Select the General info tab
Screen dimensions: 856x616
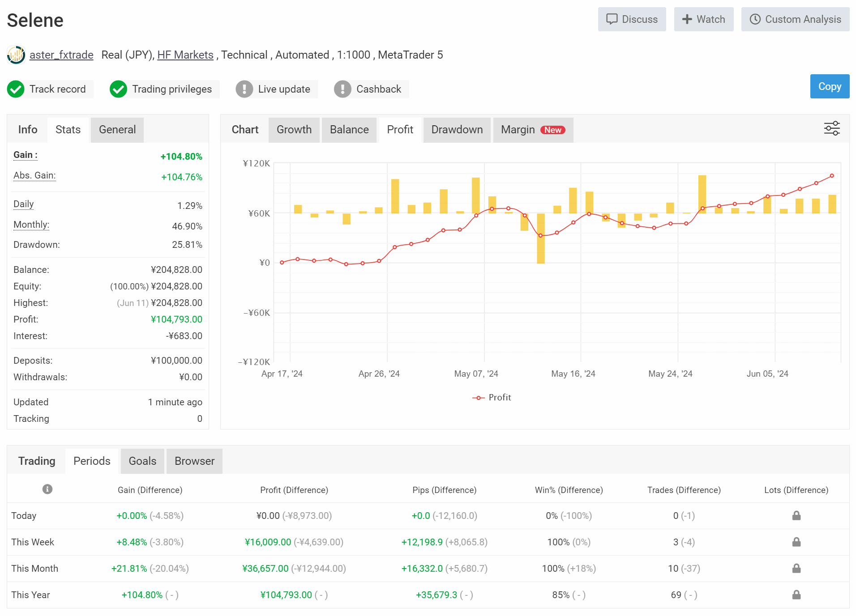coord(117,130)
